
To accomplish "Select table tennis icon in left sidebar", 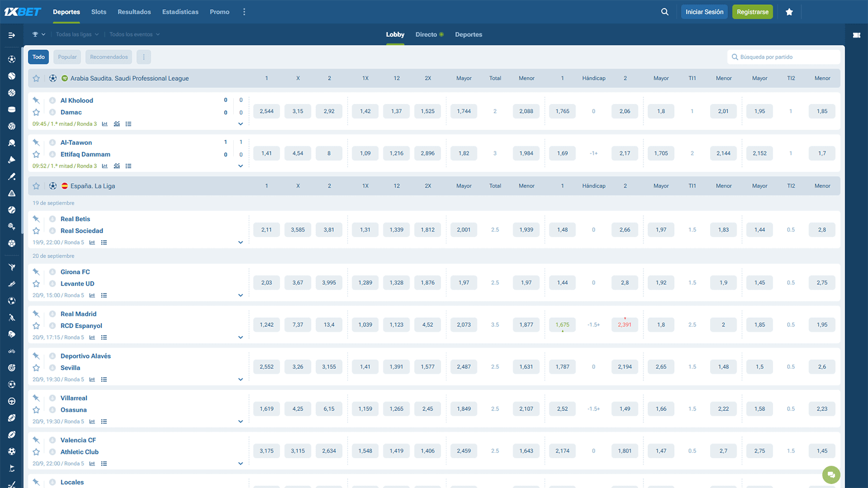I will 11,143.
